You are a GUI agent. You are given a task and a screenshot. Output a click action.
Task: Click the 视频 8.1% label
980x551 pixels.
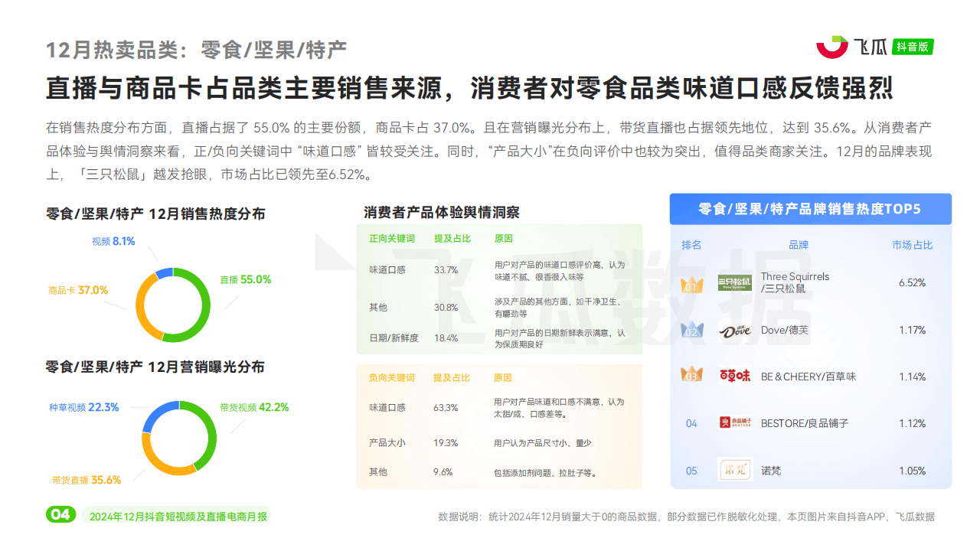113,241
